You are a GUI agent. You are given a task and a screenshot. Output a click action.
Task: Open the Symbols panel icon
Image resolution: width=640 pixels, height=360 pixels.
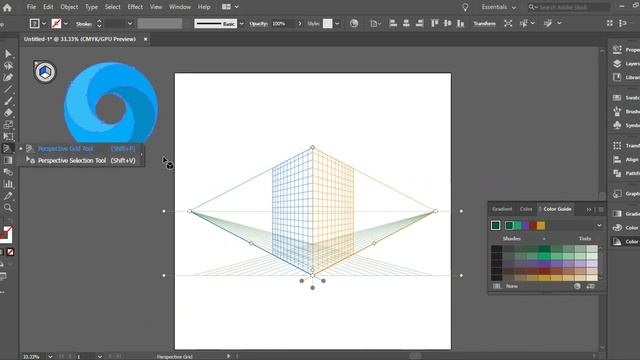coord(617,125)
